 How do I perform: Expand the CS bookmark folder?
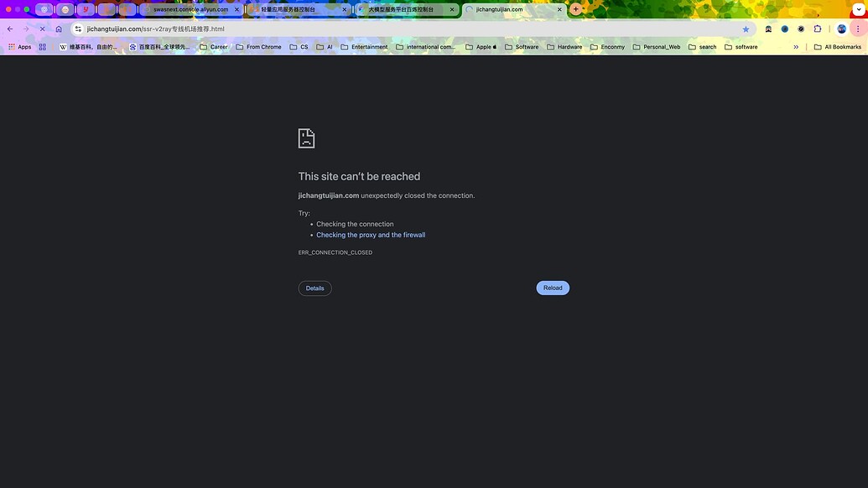tap(299, 47)
